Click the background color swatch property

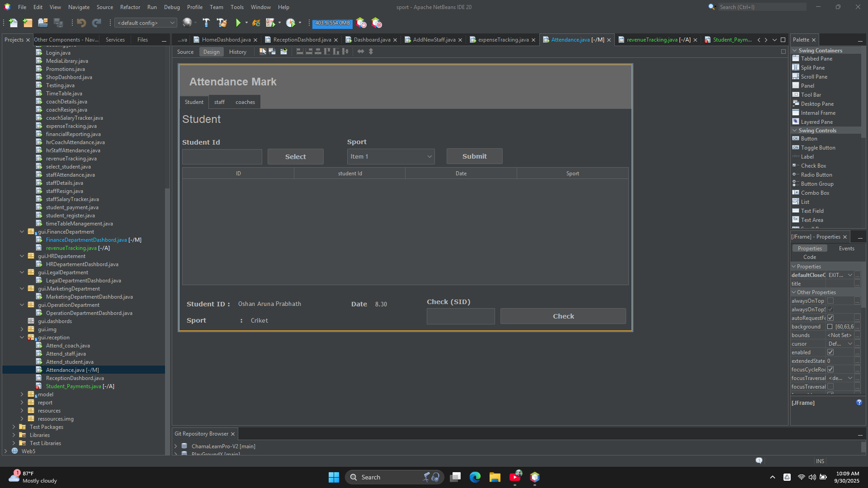point(830,327)
